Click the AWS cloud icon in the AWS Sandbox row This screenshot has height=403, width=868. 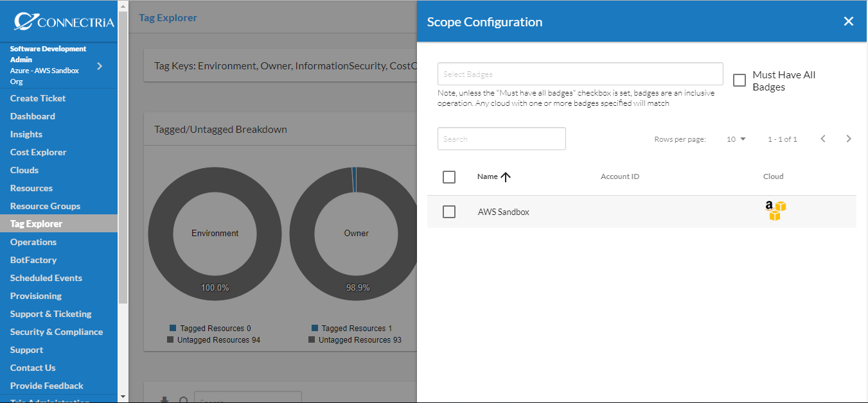click(x=775, y=211)
